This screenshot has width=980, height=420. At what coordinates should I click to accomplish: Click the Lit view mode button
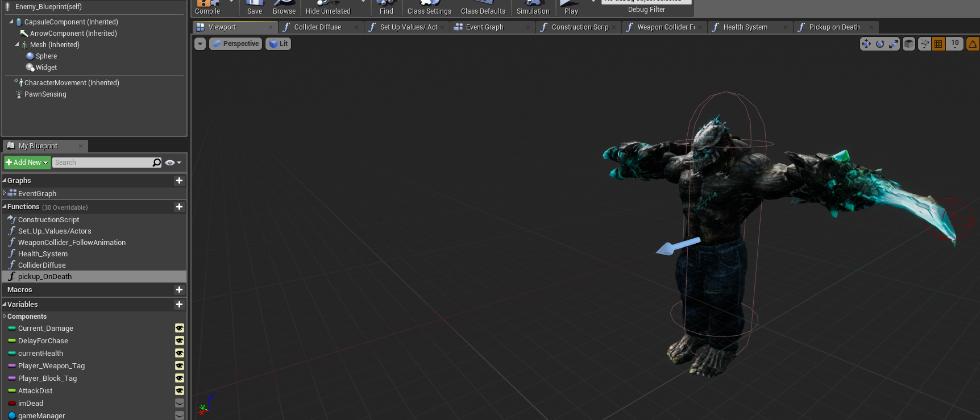[279, 44]
